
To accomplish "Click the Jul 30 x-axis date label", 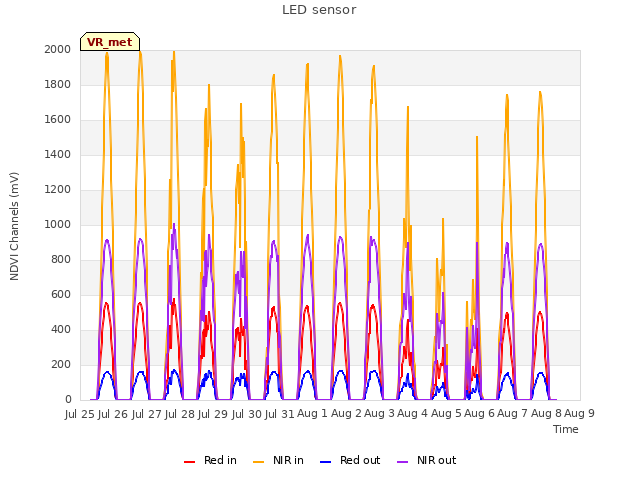I will (x=247, y=414).
